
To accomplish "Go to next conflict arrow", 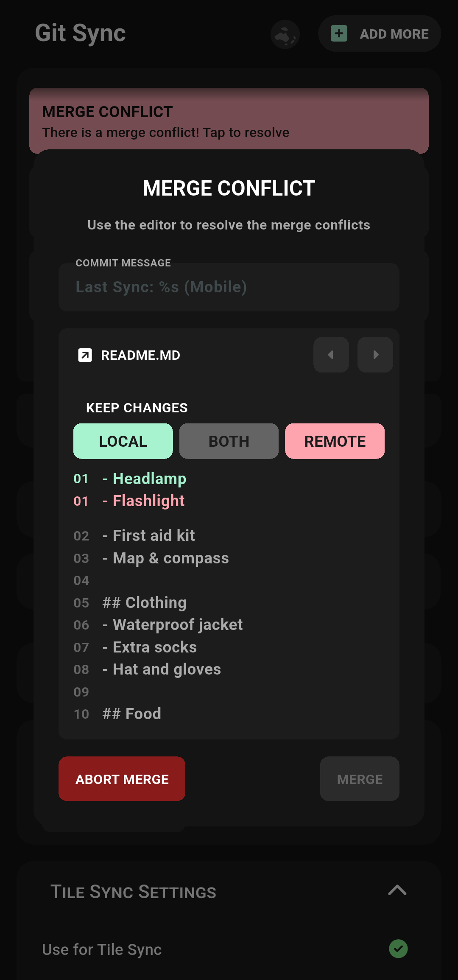I will (375, 355).
